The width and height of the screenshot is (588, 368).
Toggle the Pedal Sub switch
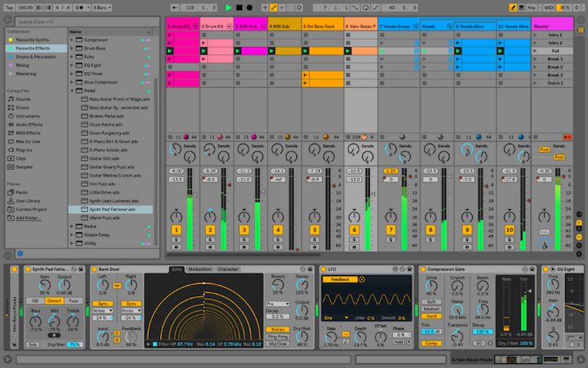point(33,344)
